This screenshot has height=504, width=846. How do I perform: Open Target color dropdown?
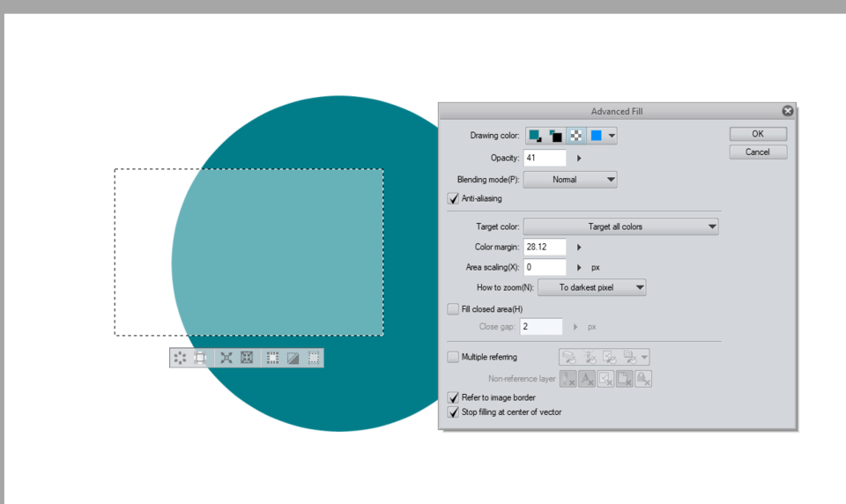point(620,226)
